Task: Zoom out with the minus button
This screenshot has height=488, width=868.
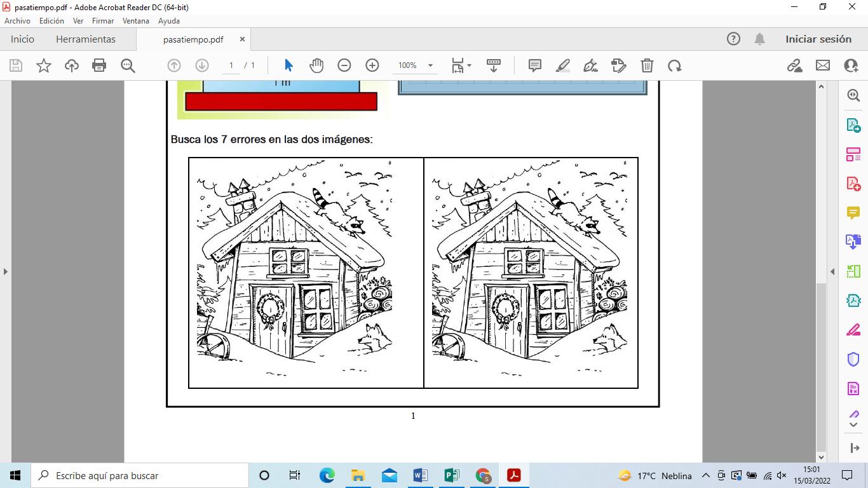Action: point(344,65)
